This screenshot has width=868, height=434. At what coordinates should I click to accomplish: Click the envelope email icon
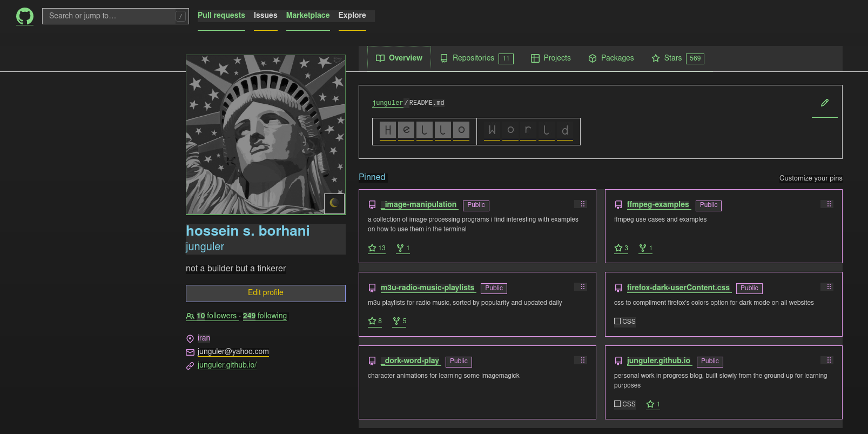point(190,352)
